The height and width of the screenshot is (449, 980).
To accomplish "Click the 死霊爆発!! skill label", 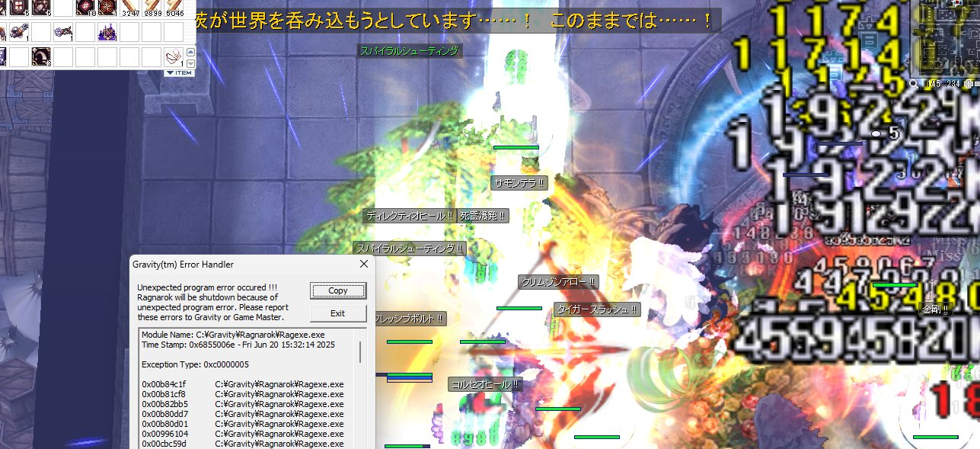I will click(483, 216).
